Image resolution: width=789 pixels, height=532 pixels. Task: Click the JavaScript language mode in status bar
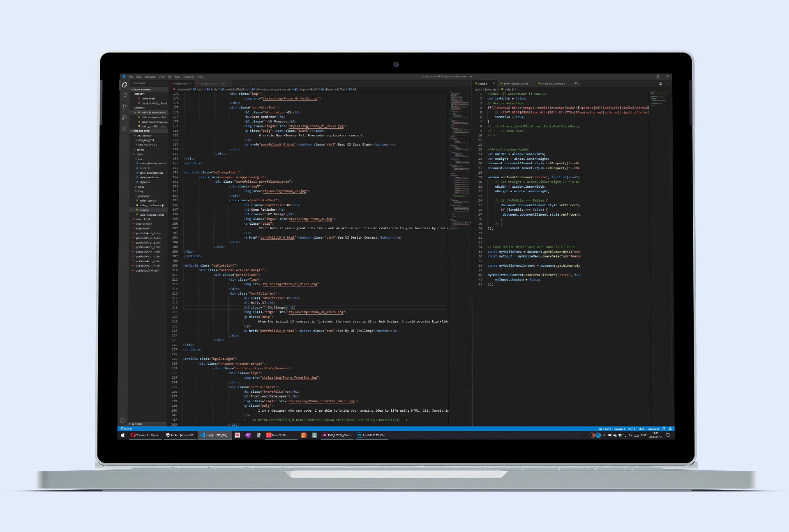pos(653,429)
